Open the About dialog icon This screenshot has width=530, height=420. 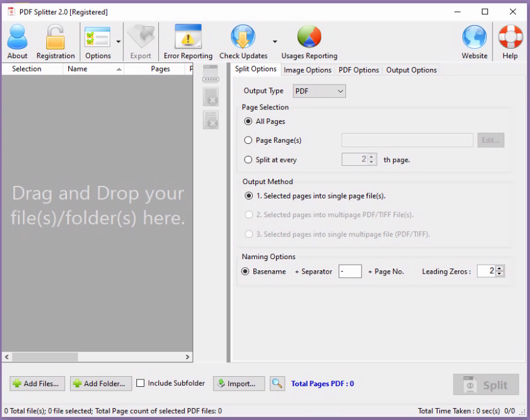pyautogui.click(x=18, y=37)
